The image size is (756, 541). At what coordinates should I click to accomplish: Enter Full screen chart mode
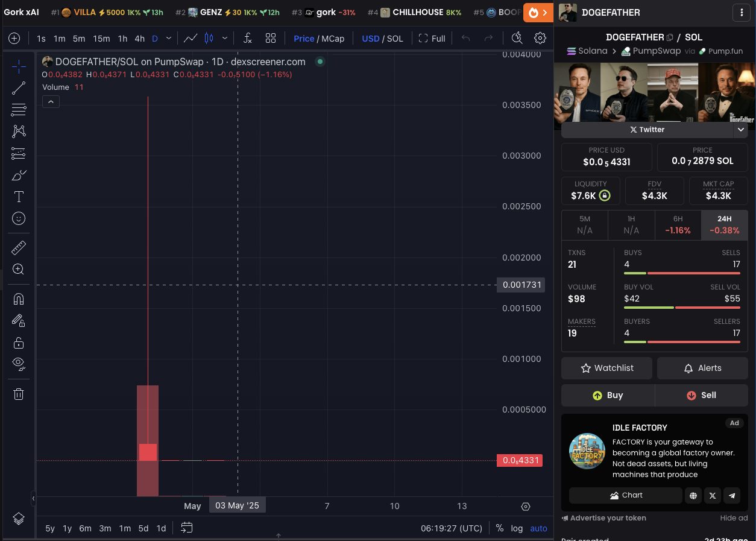(432, 39)
